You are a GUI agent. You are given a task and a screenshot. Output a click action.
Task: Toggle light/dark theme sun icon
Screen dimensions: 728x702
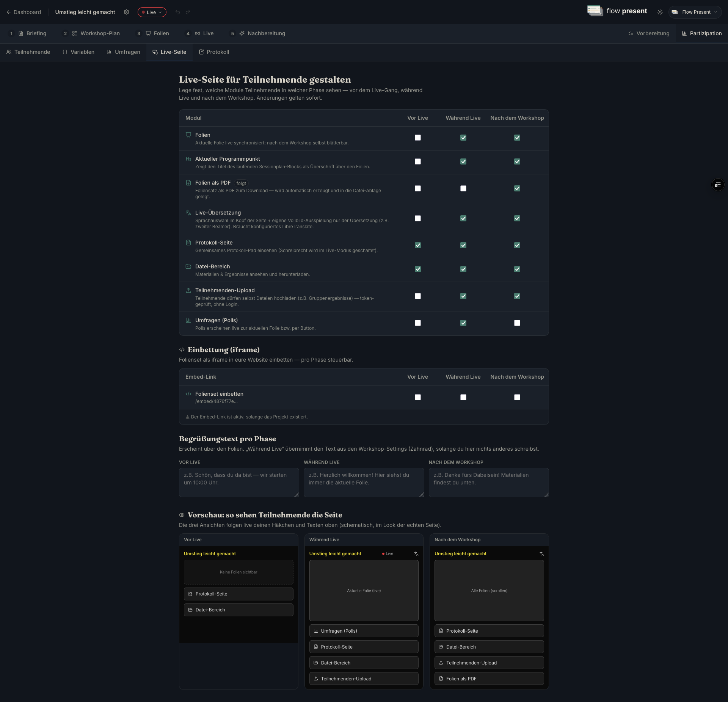coord(660,12)
